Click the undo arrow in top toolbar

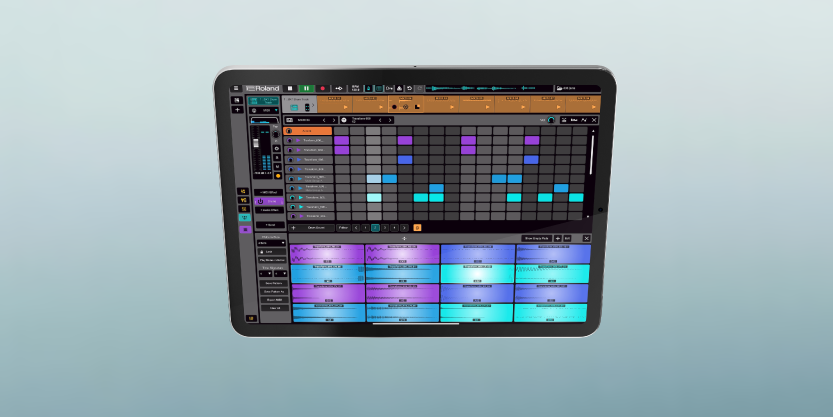(x=410, y=88)
